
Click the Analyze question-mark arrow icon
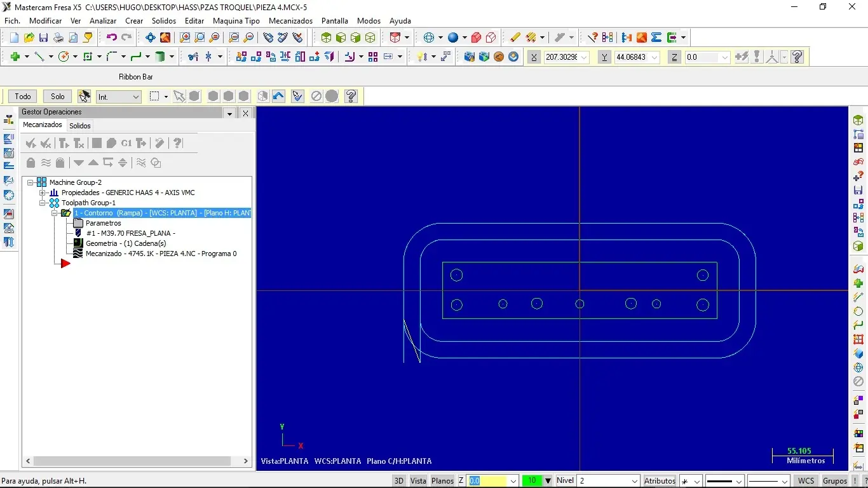pyautogui.click(x=592, y=38)
